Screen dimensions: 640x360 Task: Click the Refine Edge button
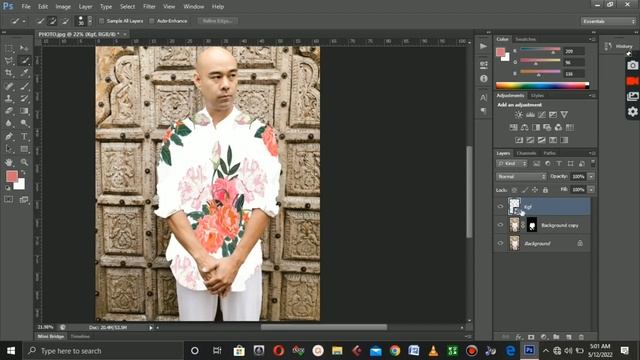coord(218,21)
